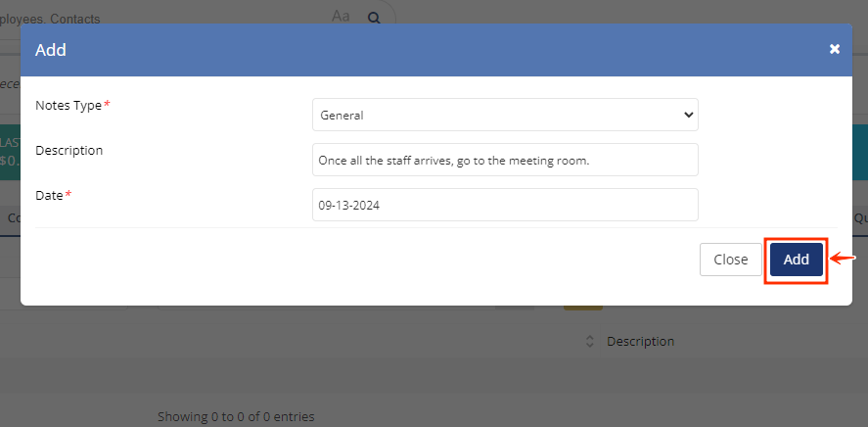Open the Date field showing 09-13-2024
Image resolution: width=868 pixels, height=427 pixels.
click(505, 205)
